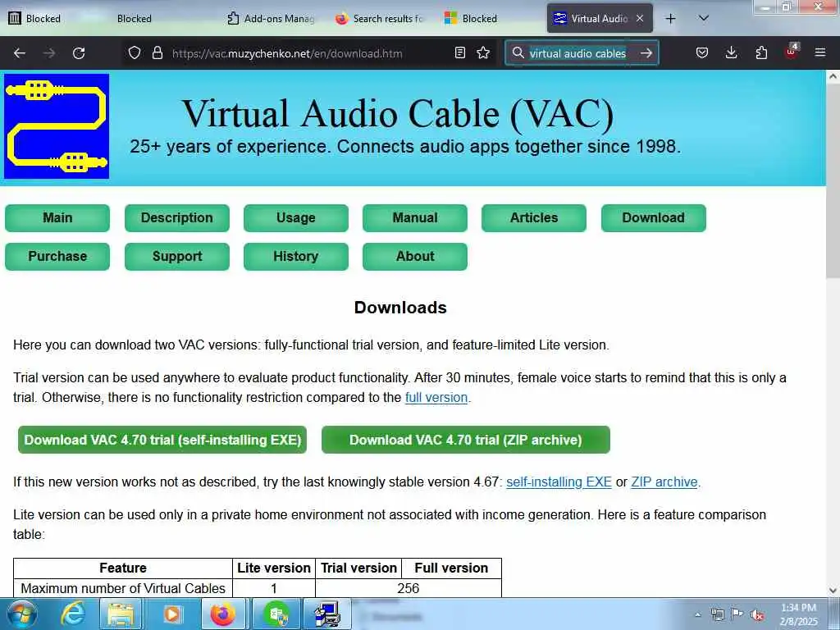Switch to the Add-ons Manager tab
This screenshot has height=630, width=840.
(x=271, y=18)
